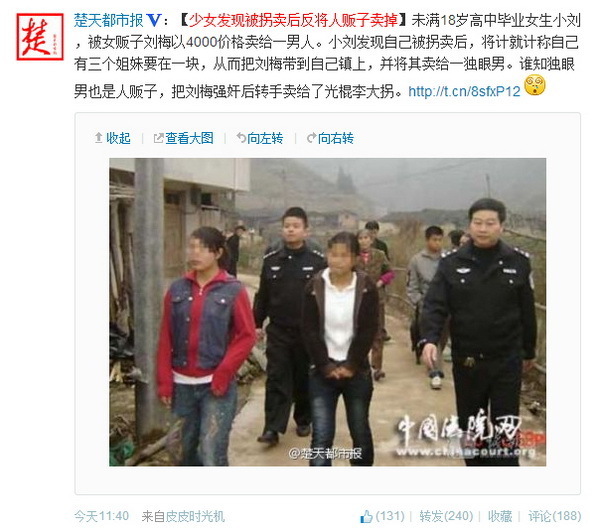This screenshot has height=532, width=600.
Task: Click the dizzy shocked emoji icon
Action: click(535, 86)
